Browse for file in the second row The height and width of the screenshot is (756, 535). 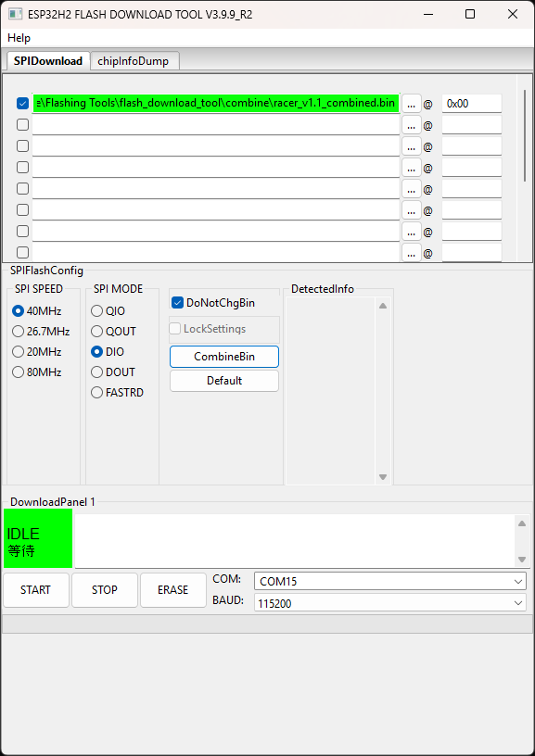pyautogui.click(x=412, y=125)
